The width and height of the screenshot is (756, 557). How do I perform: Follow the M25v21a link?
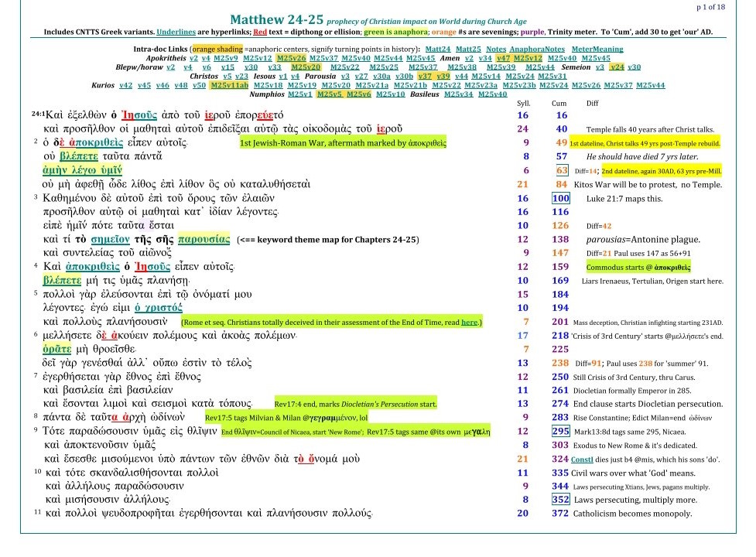[372, 85]
